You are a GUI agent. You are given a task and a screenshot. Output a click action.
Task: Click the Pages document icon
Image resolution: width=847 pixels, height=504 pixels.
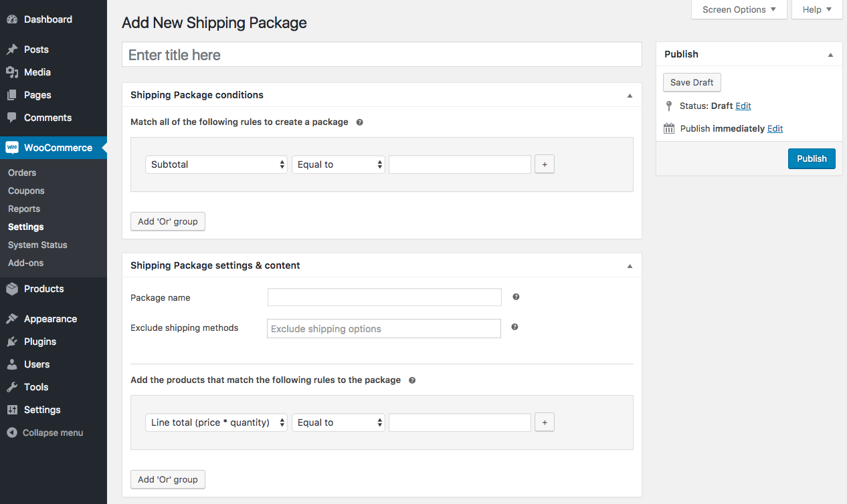point(12,95)
